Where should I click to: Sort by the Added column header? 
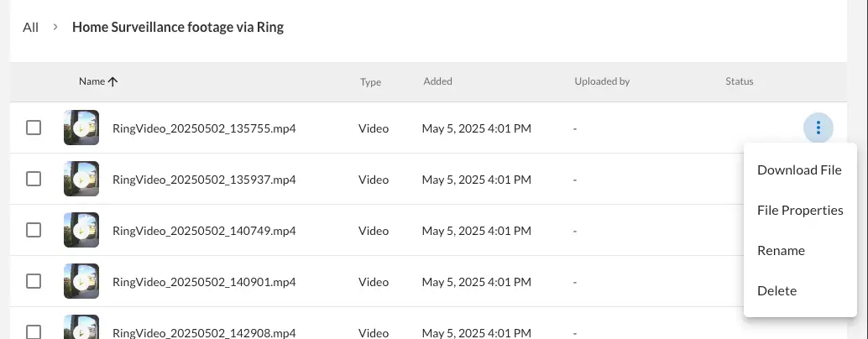coord(438,81)
